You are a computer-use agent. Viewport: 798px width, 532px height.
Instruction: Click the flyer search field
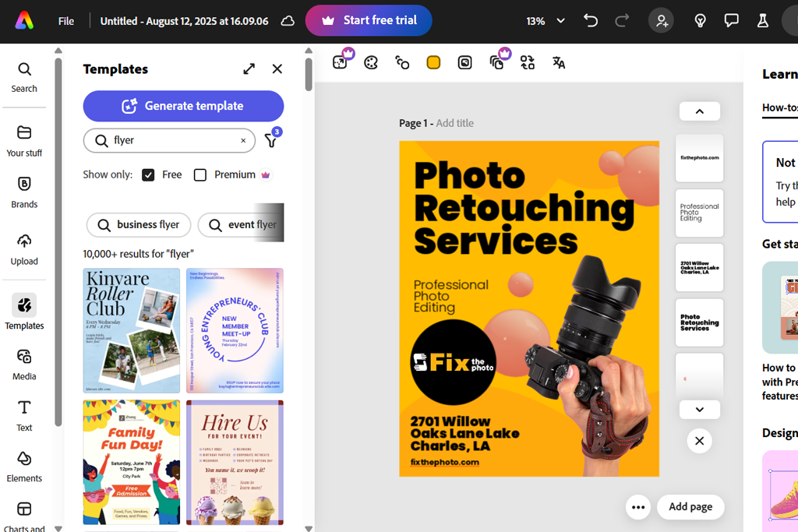point(169,140)
